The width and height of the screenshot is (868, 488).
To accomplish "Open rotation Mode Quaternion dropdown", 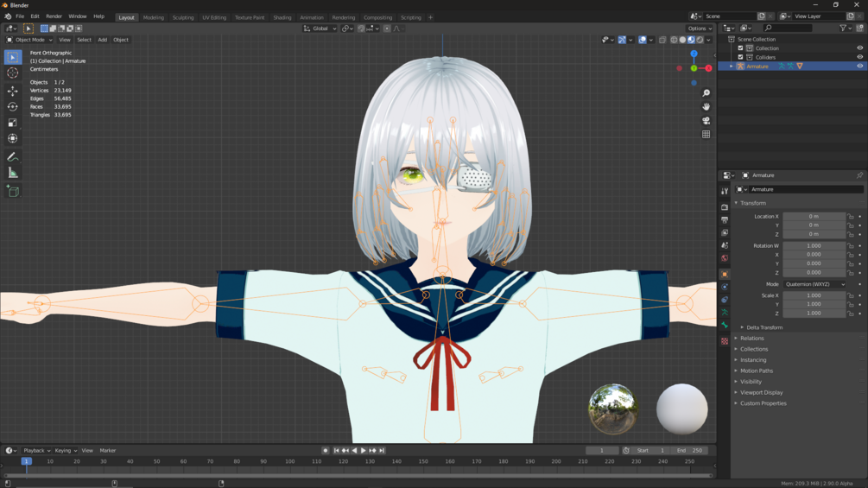I will [x=814, y=284].
